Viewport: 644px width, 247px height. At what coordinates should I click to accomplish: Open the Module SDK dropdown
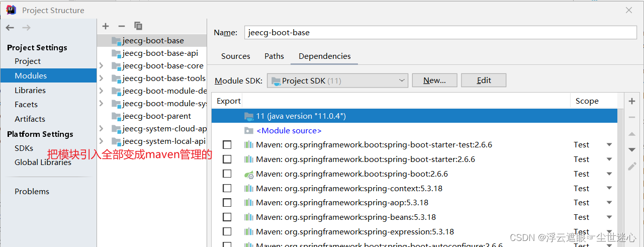tap(337, 80)
